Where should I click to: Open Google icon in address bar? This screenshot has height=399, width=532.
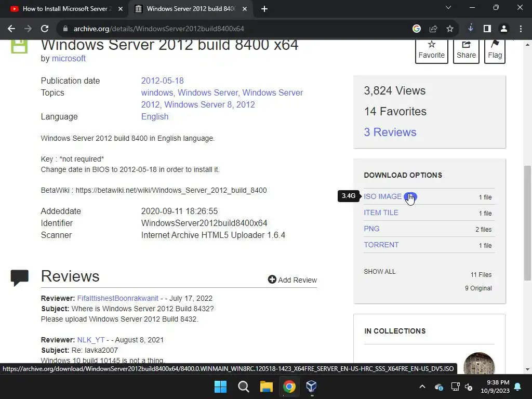click(417, 29)
